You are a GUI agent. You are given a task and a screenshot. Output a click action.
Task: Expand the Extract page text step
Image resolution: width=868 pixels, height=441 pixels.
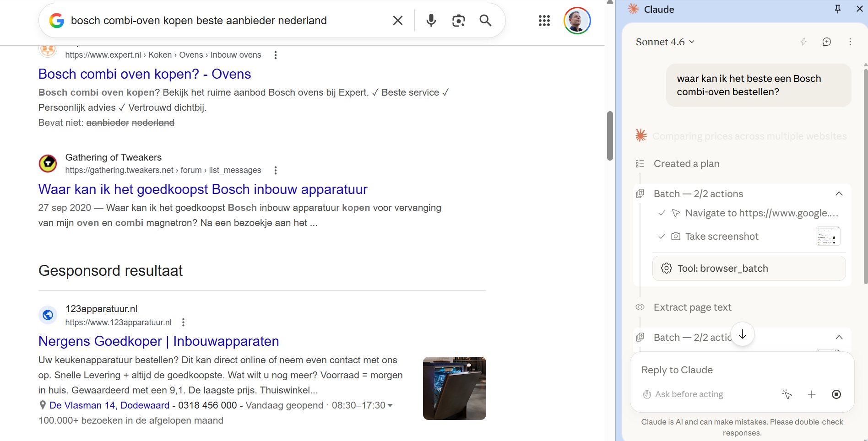click(692, 307)
